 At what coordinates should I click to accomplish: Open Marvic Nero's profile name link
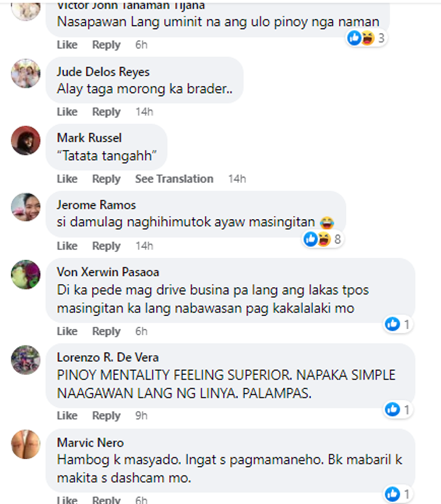coord(91,443)
